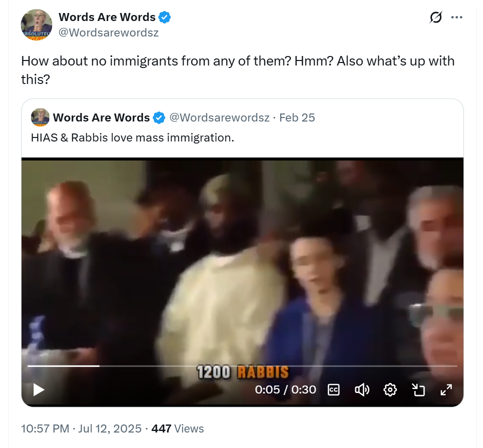Screen dimensions: 483x448
Task: Open quoted post author avatar
Action: pyautogui.click(x=40, y=117)
